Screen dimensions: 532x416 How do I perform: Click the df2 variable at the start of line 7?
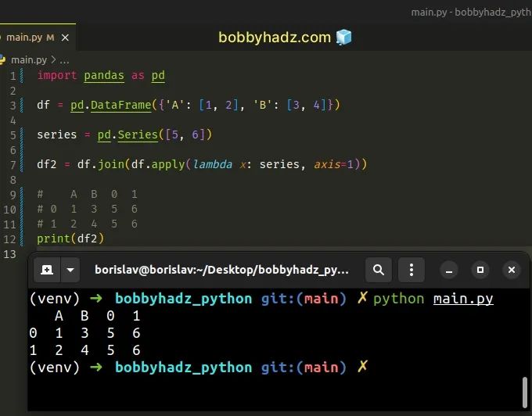(x=47, y=164)
